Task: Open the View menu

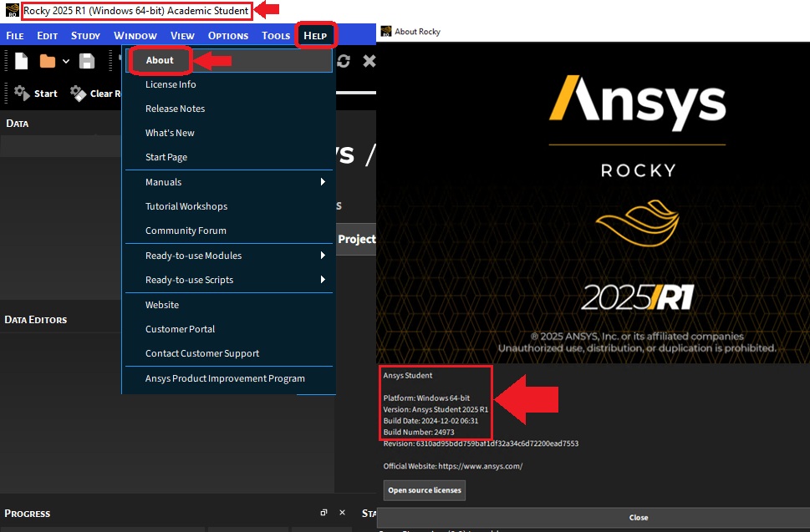Action: click(182, 36)
